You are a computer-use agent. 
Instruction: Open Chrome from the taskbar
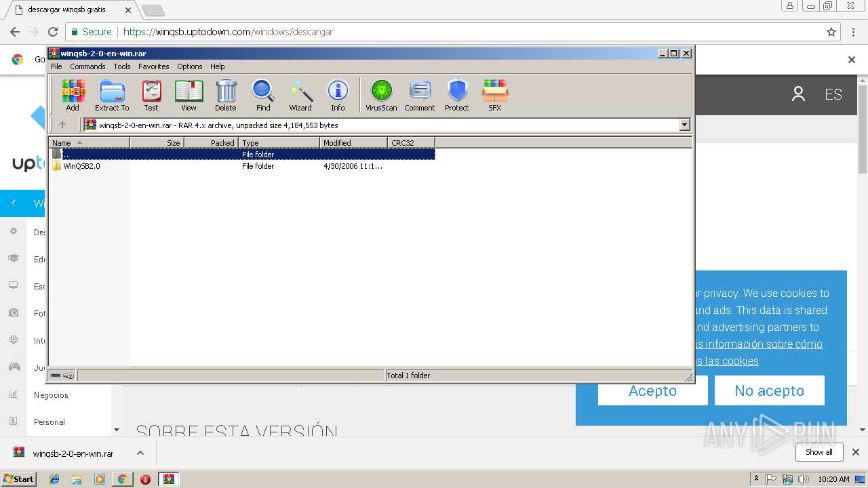(x=122, y=479)
